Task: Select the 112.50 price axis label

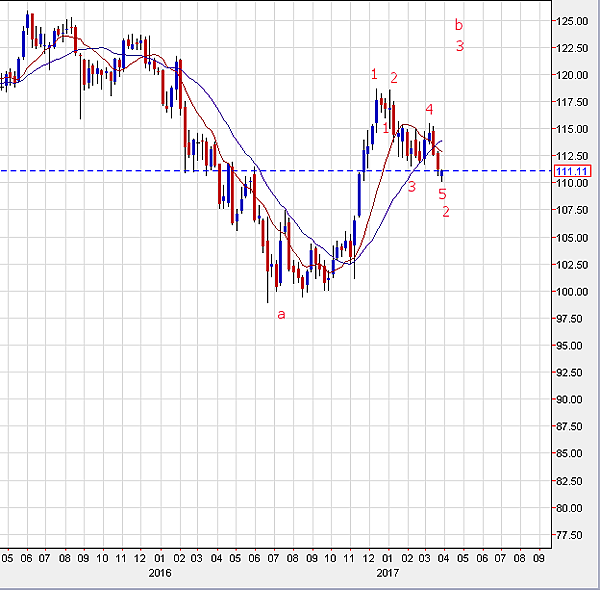Action: coord(572,156)
